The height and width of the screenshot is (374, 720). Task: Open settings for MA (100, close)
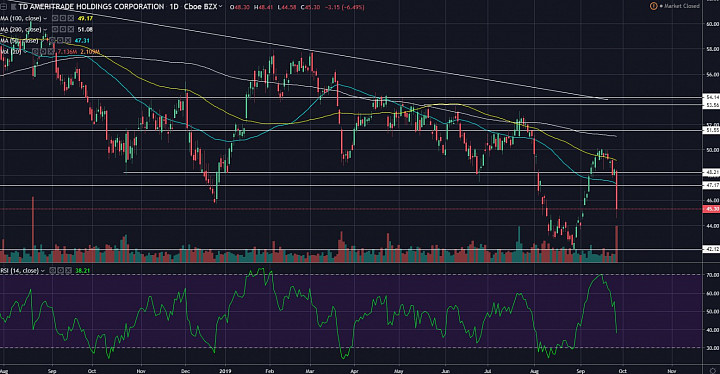click(62, 18)
